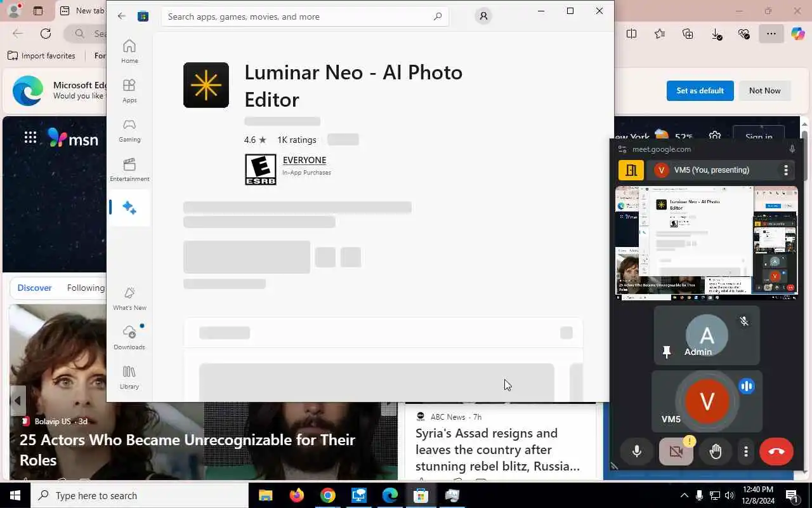The height and width of the screenshot is (508, 812).
Task: Open the Gaming section in Store sidebar
Action: [x=129, y=130]
